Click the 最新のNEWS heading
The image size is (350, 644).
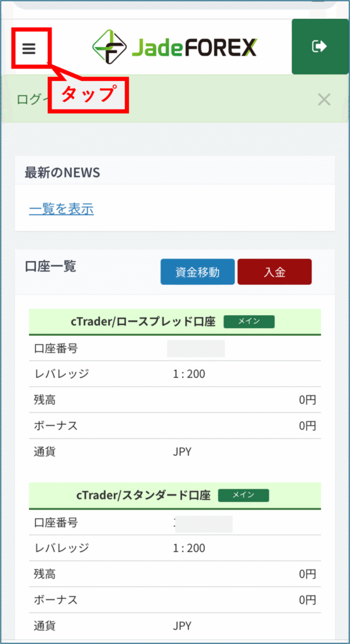tap(62, 172)
